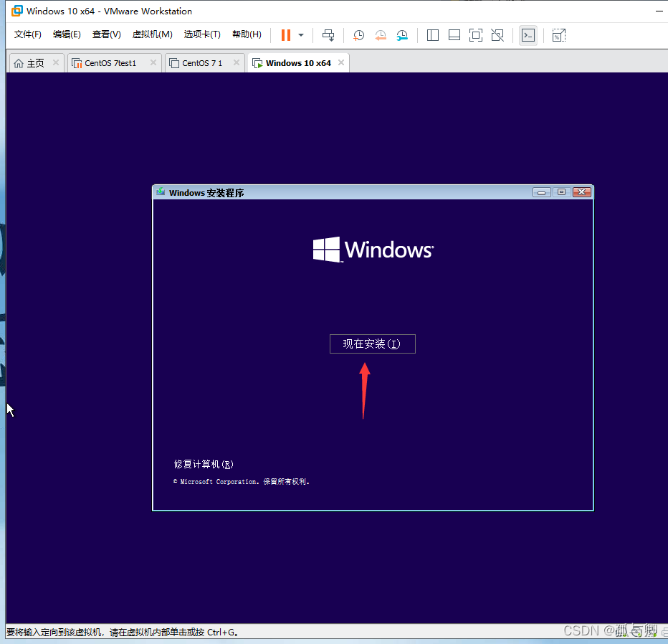Minimize the Windows 安装程序 window
The height and width of the screenshot is (644, 668).
(x=541, y=193)
